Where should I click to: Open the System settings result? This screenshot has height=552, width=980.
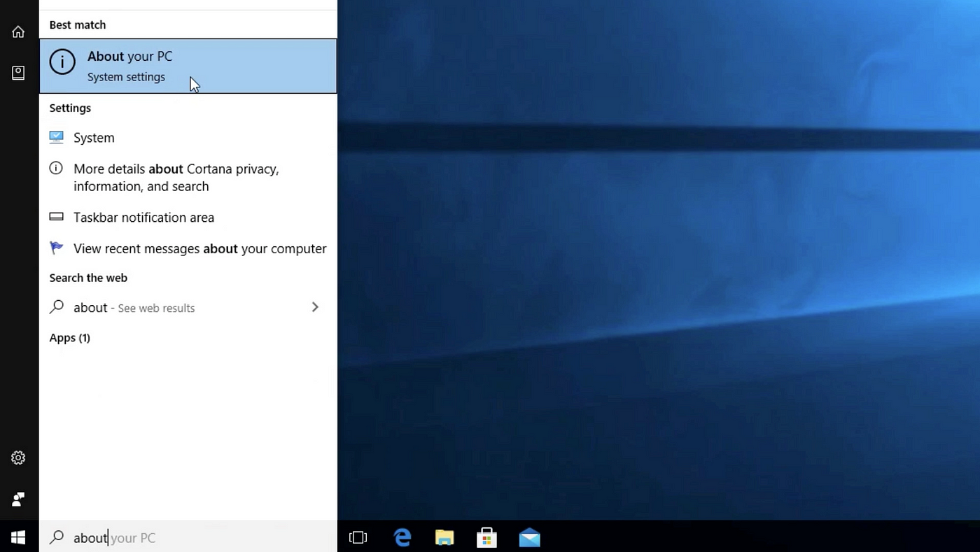pos(188,138)
